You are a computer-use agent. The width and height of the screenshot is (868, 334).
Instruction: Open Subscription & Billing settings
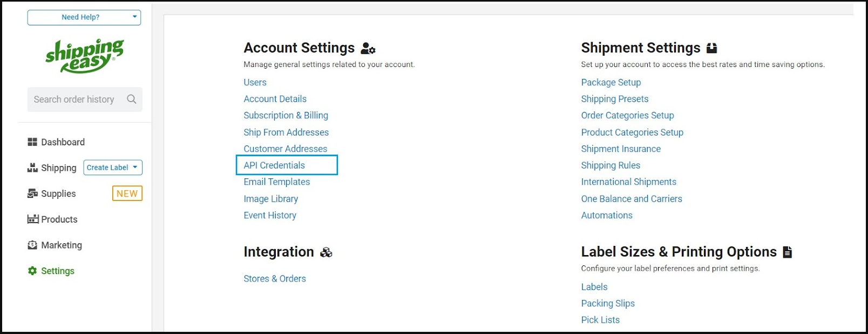(x=286, y=116)
